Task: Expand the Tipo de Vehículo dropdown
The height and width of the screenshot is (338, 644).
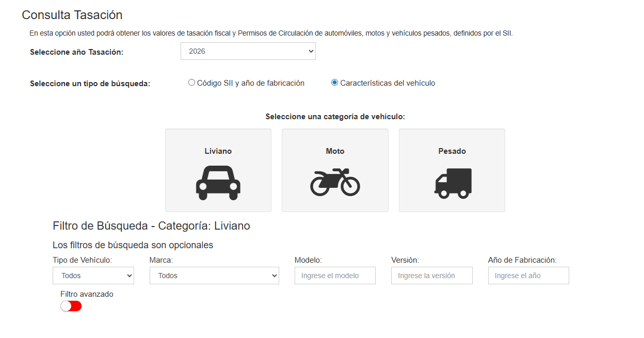Action: point(93,276)
